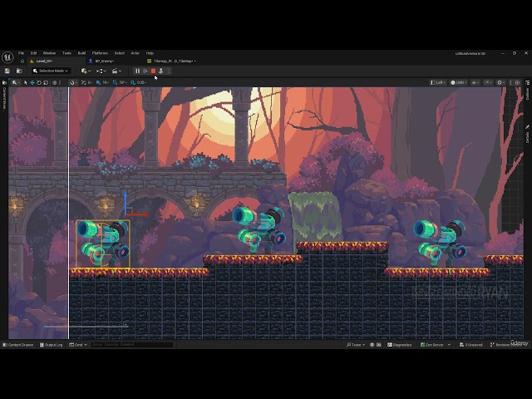The height and width of the screenshot is (399, 532).
Task: Open the Window menu
Action: coord(49,53)
